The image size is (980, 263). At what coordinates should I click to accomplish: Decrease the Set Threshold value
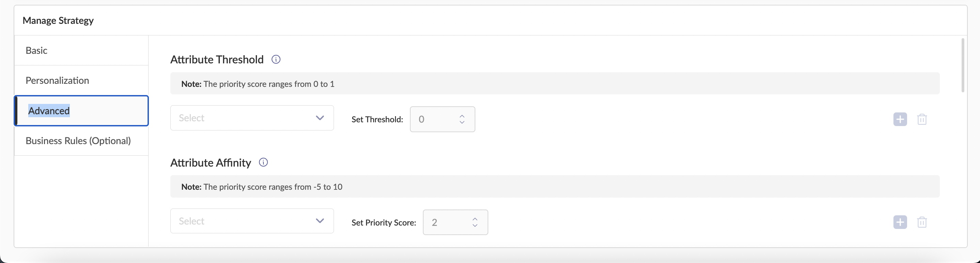(462, 122)
